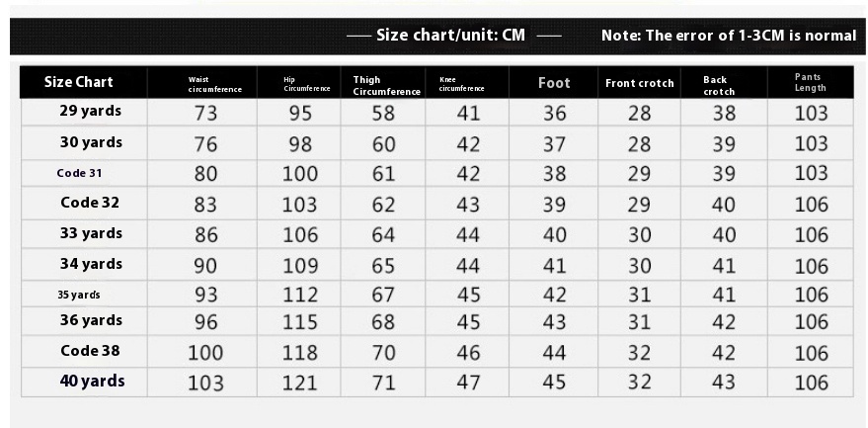Click the Code 38 waist value 100

(x=205, y=353)
